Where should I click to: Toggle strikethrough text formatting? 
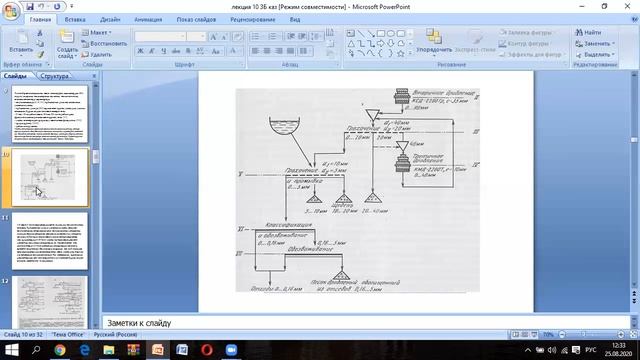pyautogui.click(x=176, y=51)
